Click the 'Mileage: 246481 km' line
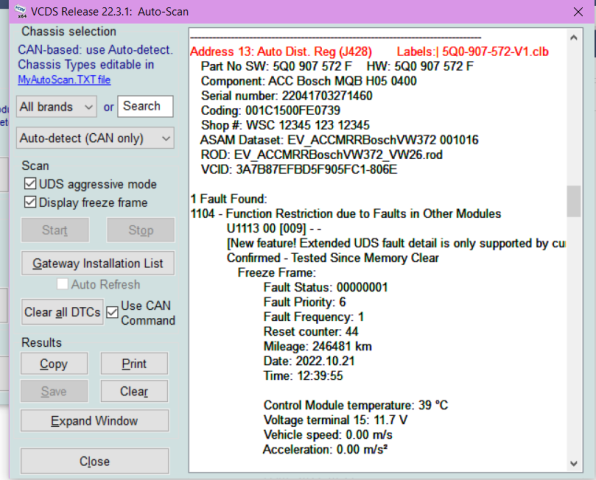This screenshot has height=480, width=596. tap(318, 347)
